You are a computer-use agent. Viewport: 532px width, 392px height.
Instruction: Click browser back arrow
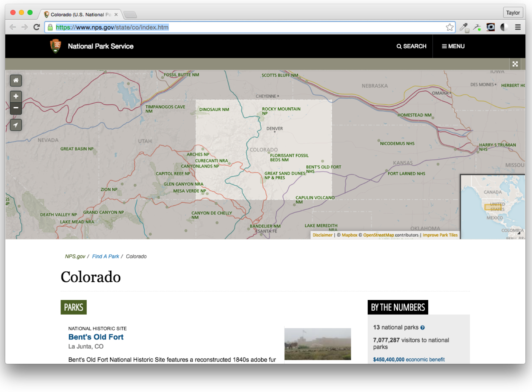pyautogui.click(x=13, y=27)
